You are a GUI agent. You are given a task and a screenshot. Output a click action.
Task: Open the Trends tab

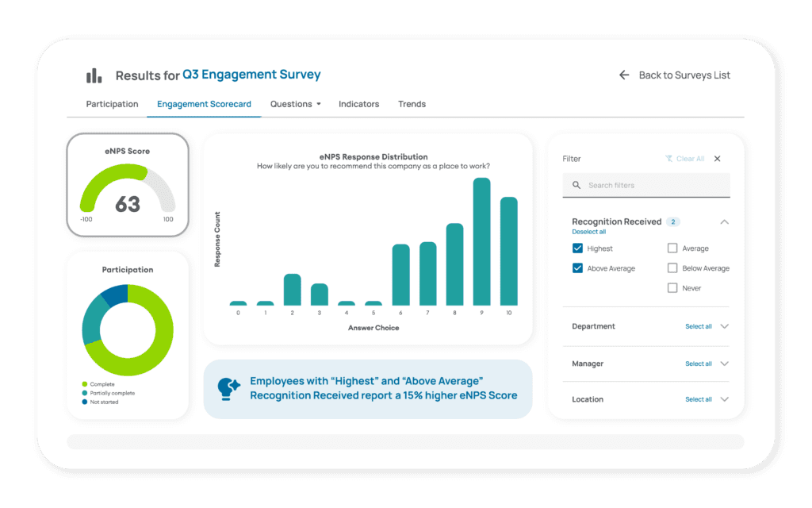tap(412, 104)
